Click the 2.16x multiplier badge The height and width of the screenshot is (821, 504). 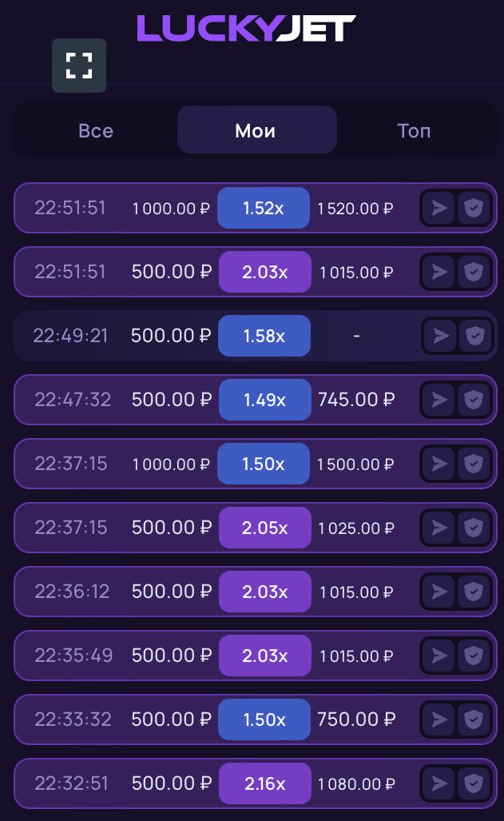pyautogui.click(x=264, y=783)
